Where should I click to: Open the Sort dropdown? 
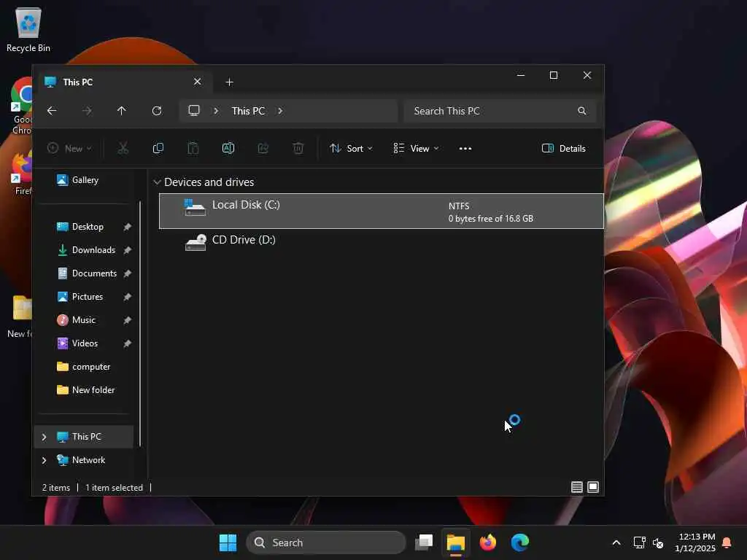pyautogui.click(x=351, y=149)
